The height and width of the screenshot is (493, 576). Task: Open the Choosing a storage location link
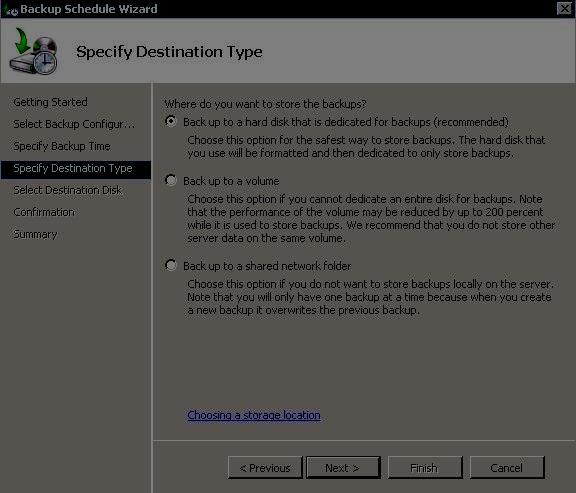[x=254, y=415]
